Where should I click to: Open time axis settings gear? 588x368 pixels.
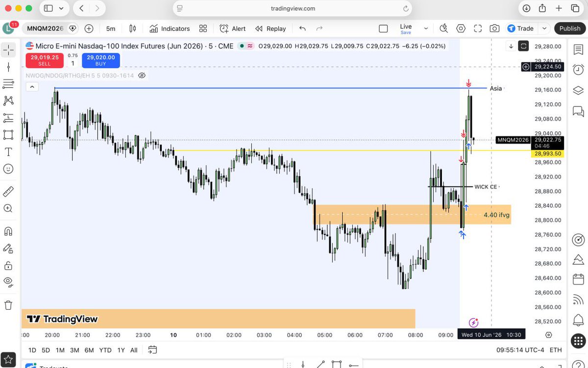pyautogui.click(x=549, y=335)
